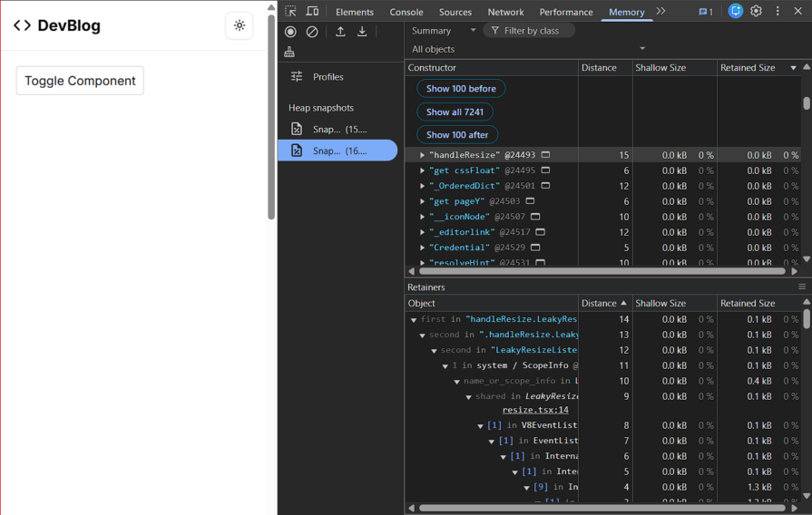Click the load profile upload icon

340,31
